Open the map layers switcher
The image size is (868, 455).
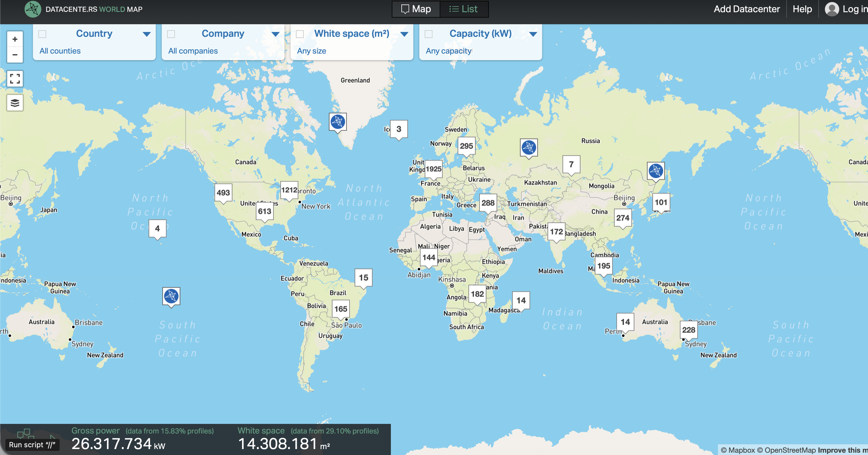tap(15, 103)
